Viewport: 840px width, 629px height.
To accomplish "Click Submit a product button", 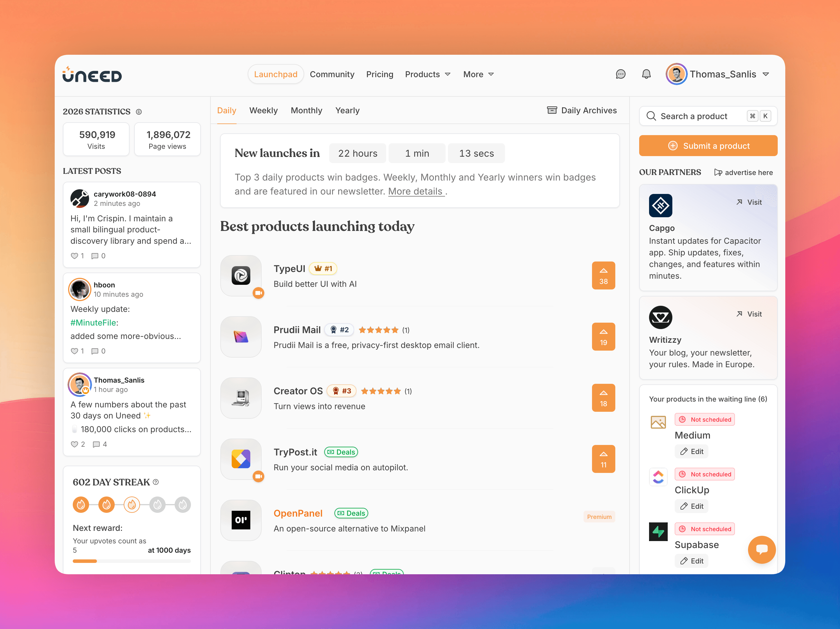I will coord(708,146).
